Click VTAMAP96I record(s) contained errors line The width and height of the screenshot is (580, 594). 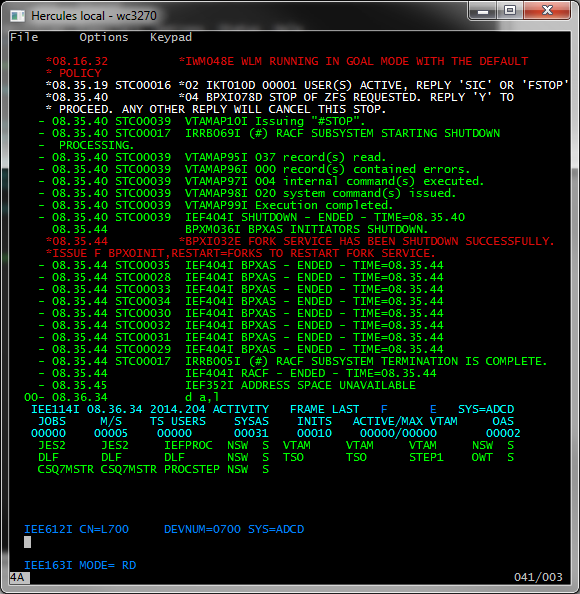[254, 169]
